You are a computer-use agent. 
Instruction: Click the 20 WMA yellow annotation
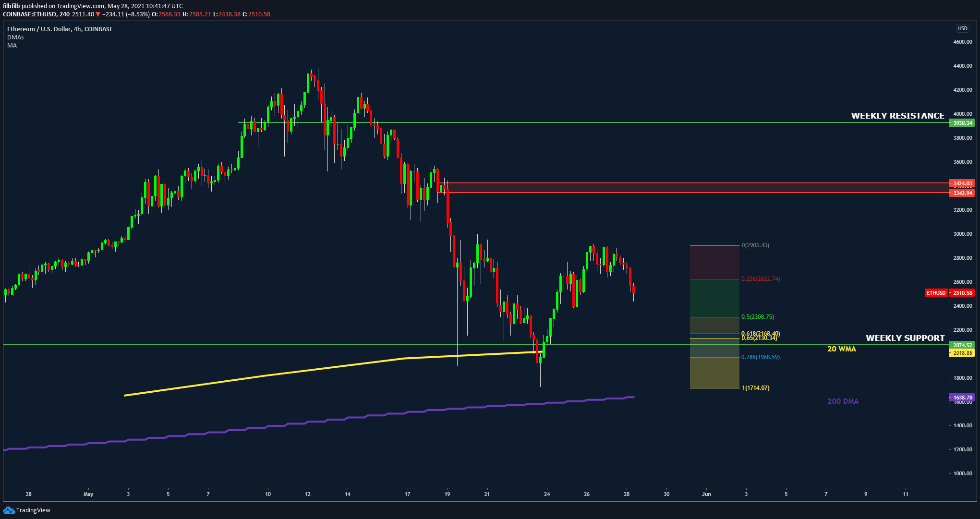[x=841, y=349]
